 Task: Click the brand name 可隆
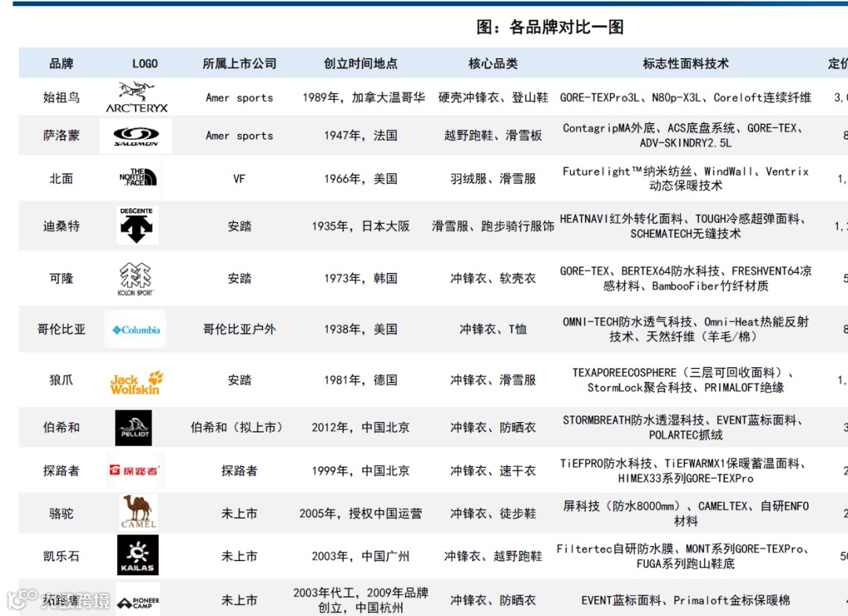click(61, 279)
